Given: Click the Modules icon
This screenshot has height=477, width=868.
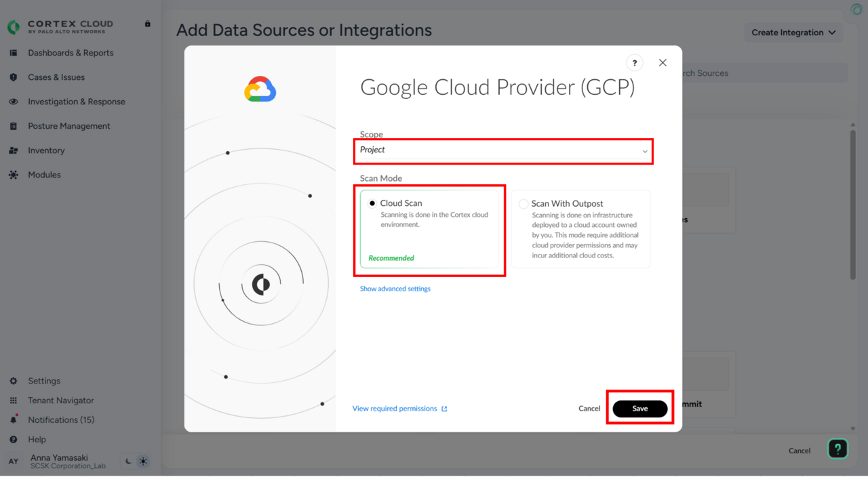Looking at the screenshot, I should pos(14,175).
